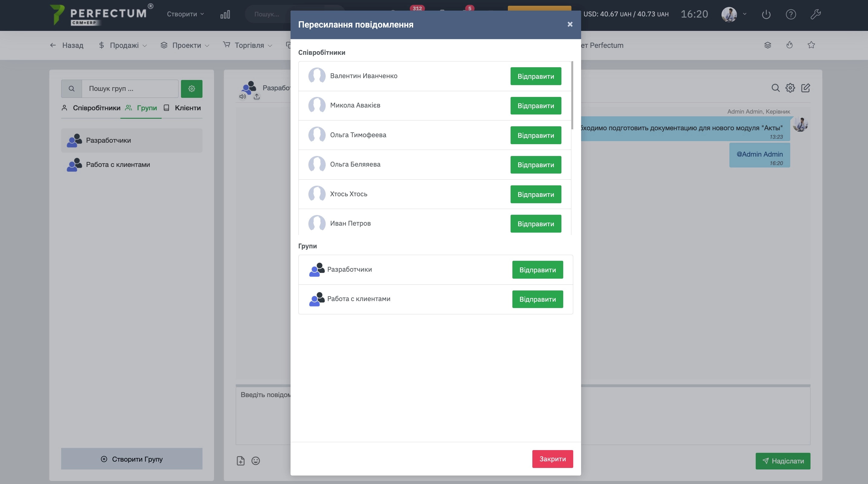868x484 pixels.
Task: Click the chat search magnifier icon
Action: [775, 88]
